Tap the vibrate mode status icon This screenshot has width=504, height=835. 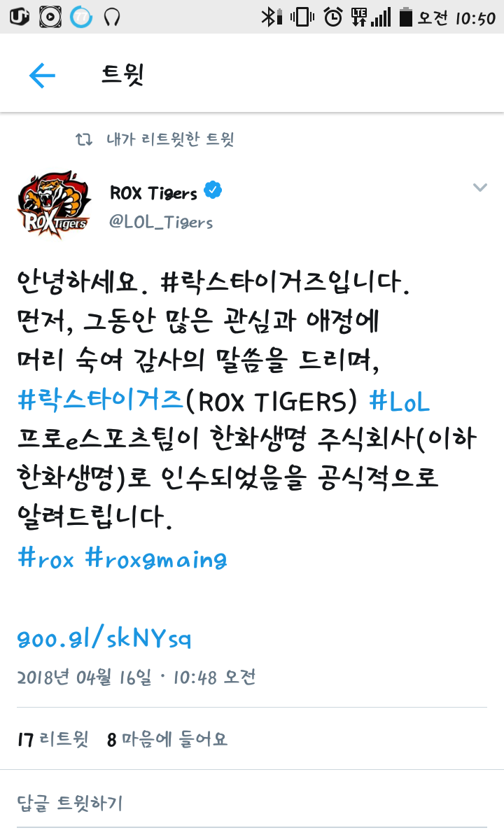click(302, 17)
